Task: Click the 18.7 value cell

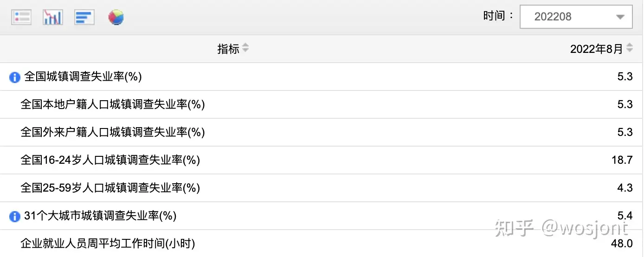Action: 622,161
